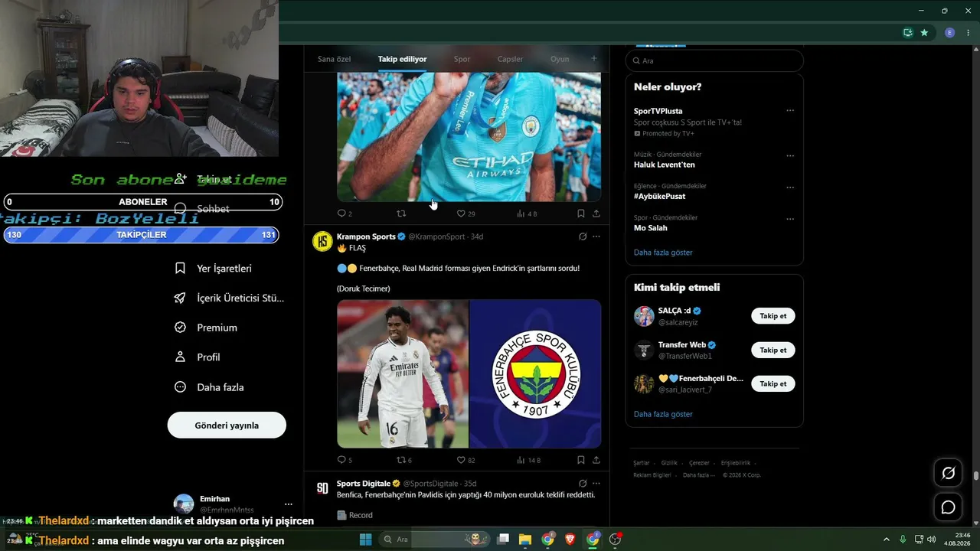Open the Şartlar footer link
The image size is (980, 551).
pos(641,463)
